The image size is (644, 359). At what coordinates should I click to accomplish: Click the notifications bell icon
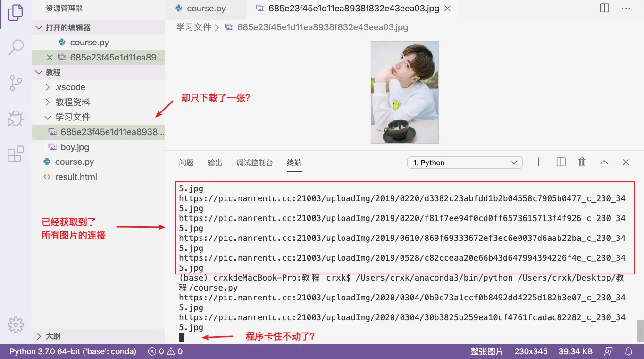tap(628, 351)
